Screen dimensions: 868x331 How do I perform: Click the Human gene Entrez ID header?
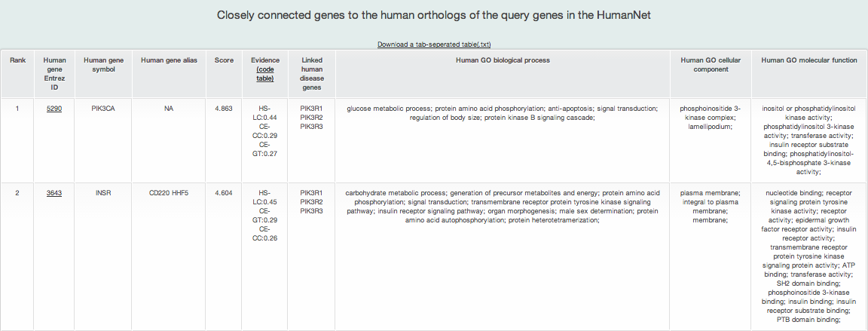(x=54, y=74)
